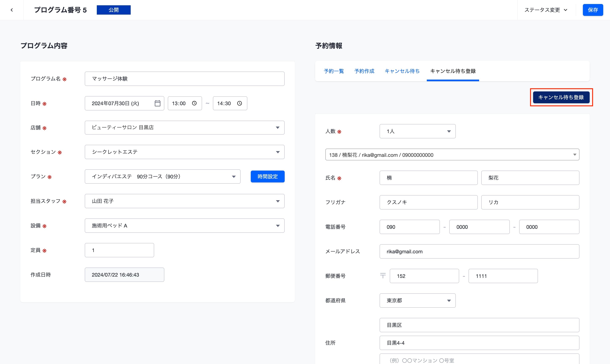The image size is (610, 364).
Task: Click the end time clock icon
Action: 239,103
